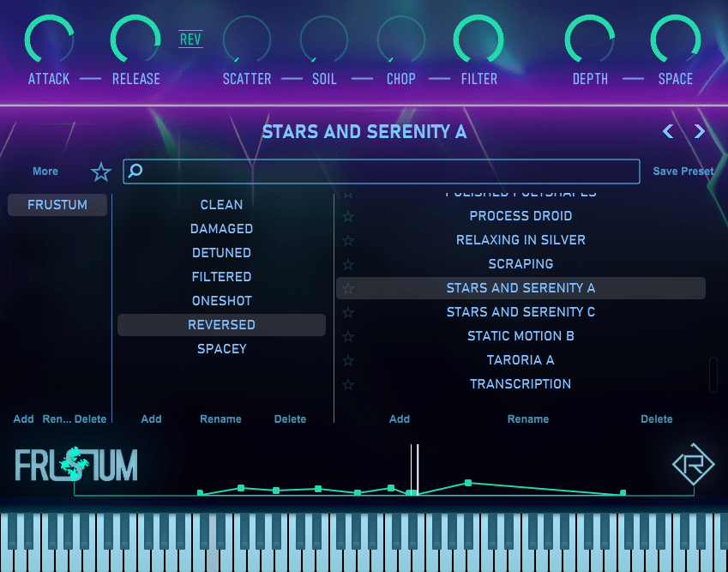Screen dimensions: 728x572
Task: Mark SCRAPING as a favorite with its star
Action: pos(348,265)
